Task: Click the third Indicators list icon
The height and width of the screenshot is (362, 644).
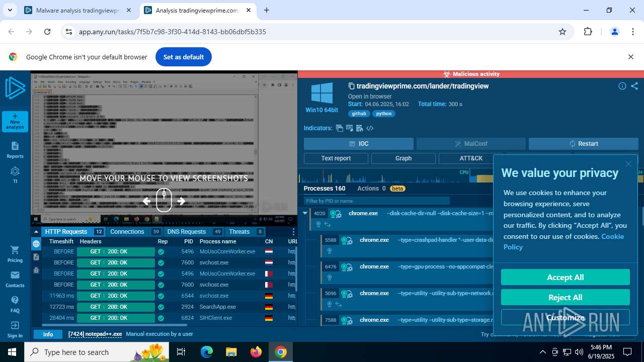Action: 359,128
